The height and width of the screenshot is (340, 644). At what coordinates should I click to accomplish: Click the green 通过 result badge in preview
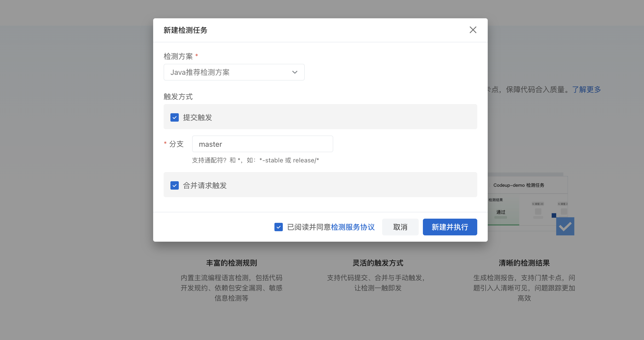pyautogui.click(x=501, y=212)
